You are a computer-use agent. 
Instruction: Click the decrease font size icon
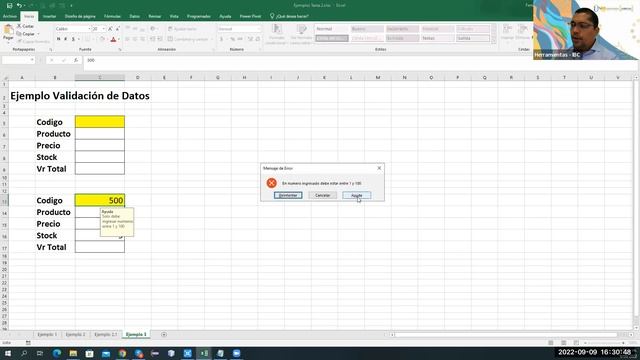coord(118,29)
